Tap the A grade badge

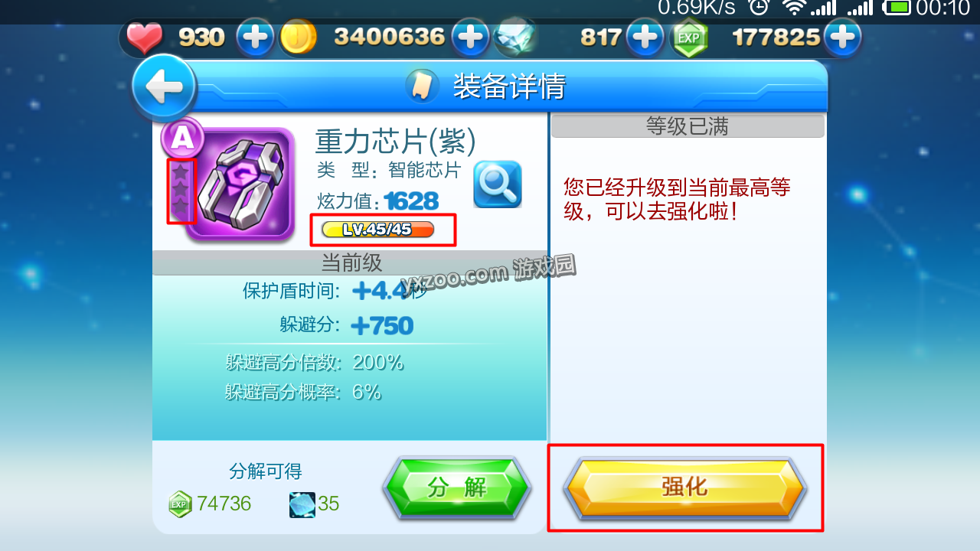[x=182, y=137]
